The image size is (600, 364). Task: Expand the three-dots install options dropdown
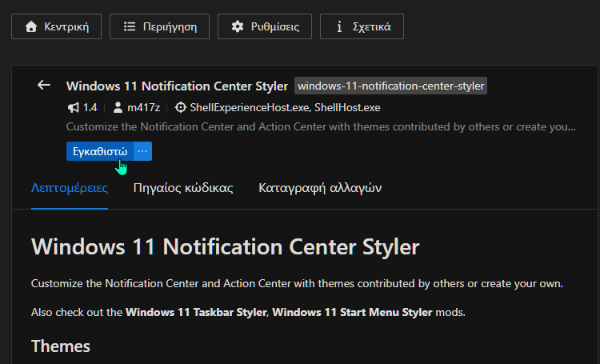142,151
